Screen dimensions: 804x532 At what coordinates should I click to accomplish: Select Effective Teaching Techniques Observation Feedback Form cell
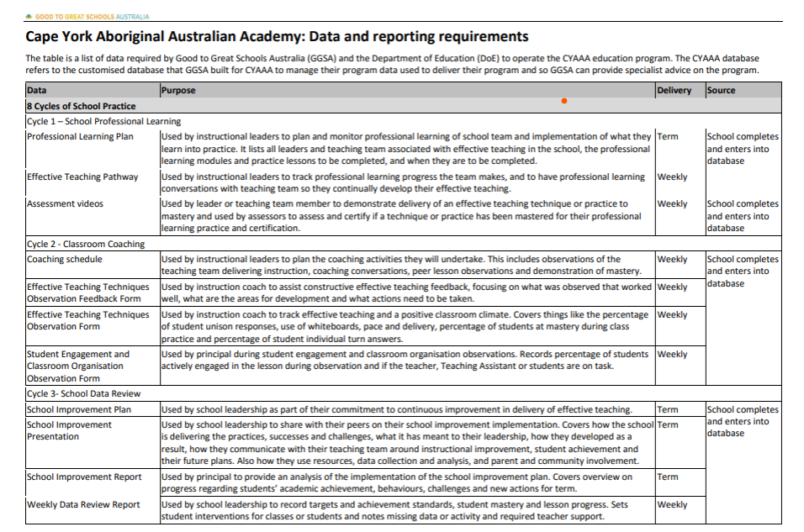pos(88,293)
